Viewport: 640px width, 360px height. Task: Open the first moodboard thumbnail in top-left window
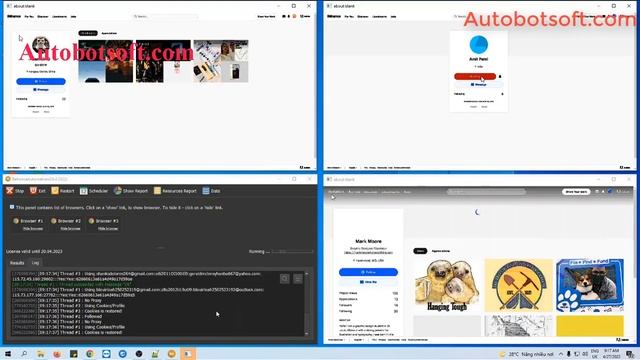106,61
